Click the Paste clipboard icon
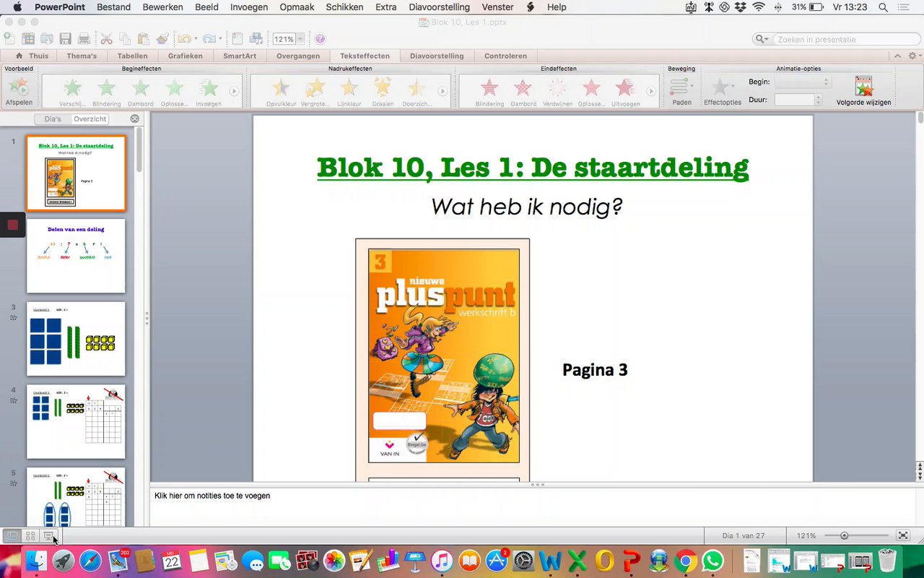The height and width of the screenshot is (578, 924). coord(143,38)
